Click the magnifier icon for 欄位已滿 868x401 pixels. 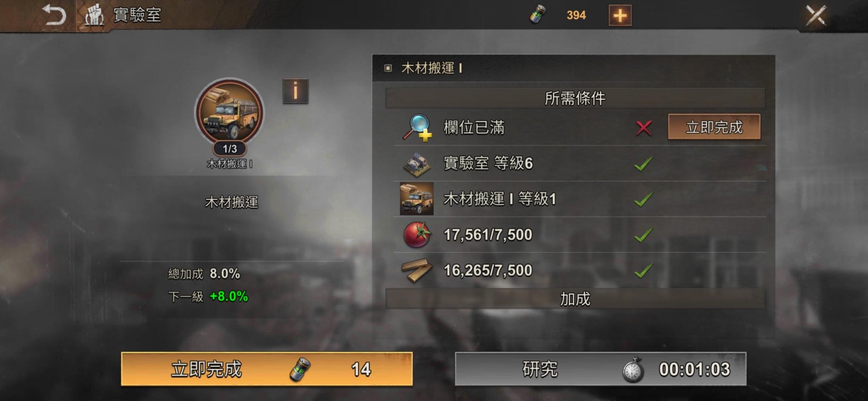pyautogui.click(x=417, y=127)
